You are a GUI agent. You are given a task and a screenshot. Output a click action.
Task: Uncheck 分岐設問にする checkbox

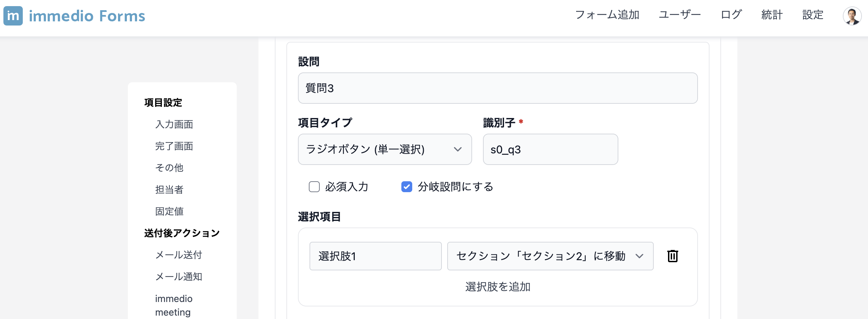tap(406, 187)
